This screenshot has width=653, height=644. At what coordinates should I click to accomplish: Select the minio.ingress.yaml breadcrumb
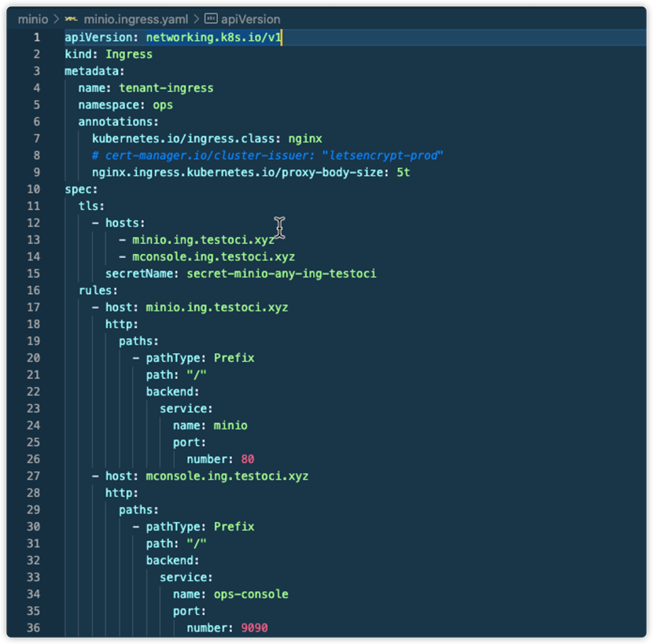[x=136, y=19]
